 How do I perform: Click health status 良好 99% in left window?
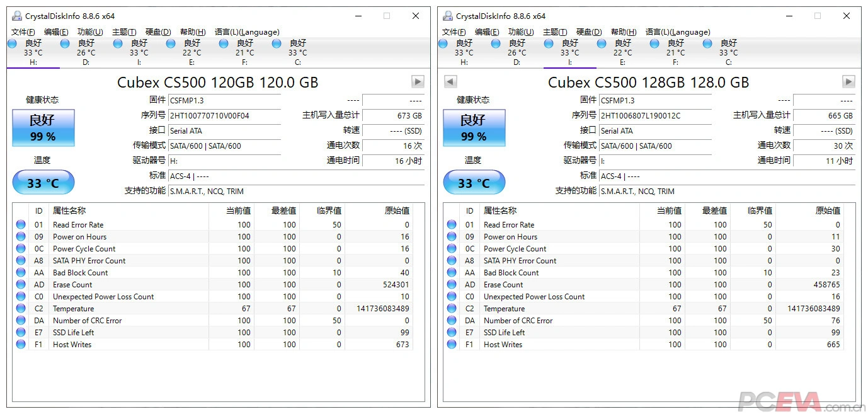[43, 128]
